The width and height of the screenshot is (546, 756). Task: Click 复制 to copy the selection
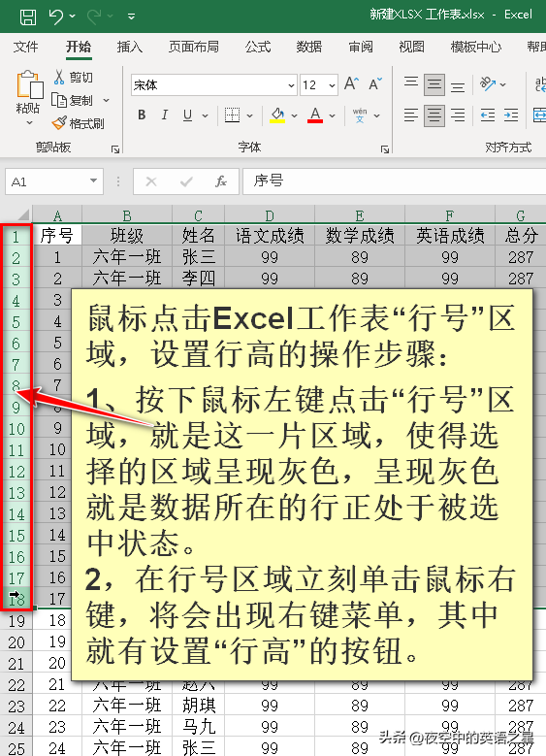tap(73, 100)
